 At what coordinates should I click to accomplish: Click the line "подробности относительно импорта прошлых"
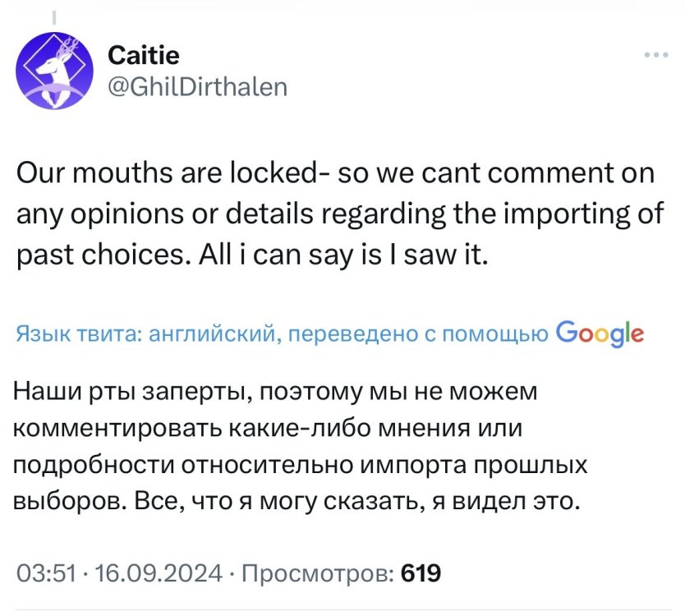click(x=301, y=464)
